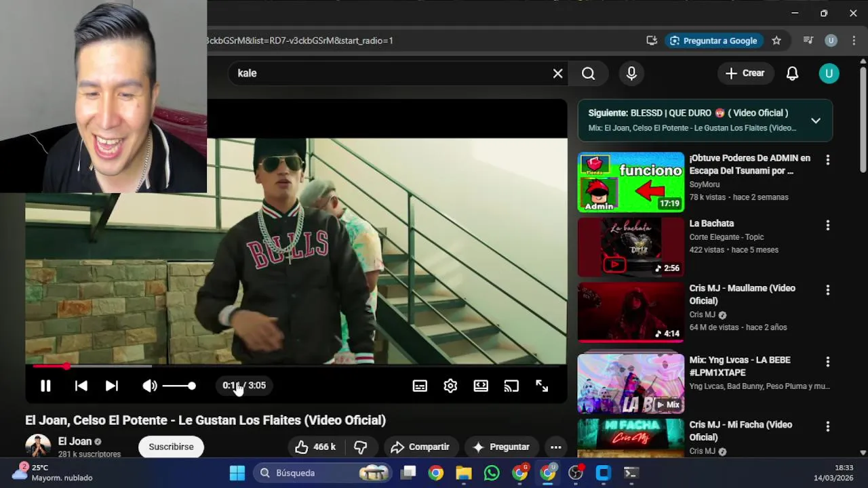The image size is (868, 488).
Task: Click the video progress bar scrubber
Action: tap(66, 366)
